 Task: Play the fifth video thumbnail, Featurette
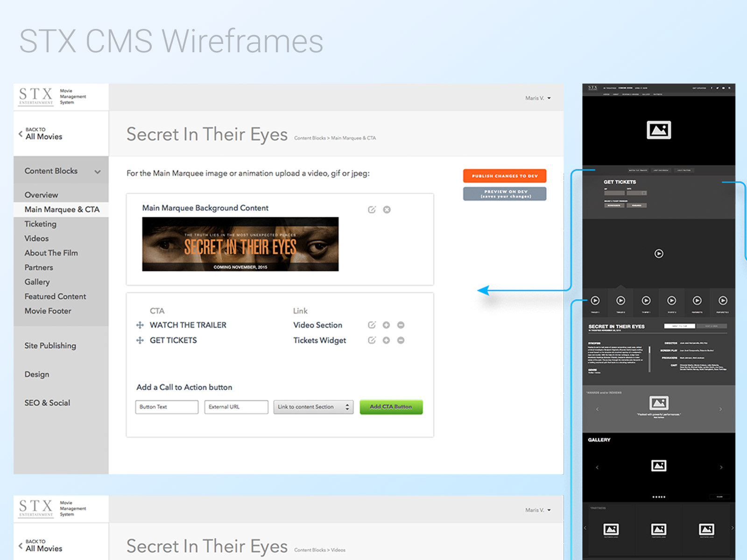697,301
